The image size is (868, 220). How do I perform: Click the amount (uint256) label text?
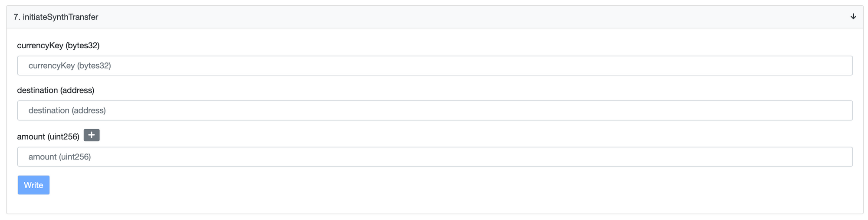[48, 137]
